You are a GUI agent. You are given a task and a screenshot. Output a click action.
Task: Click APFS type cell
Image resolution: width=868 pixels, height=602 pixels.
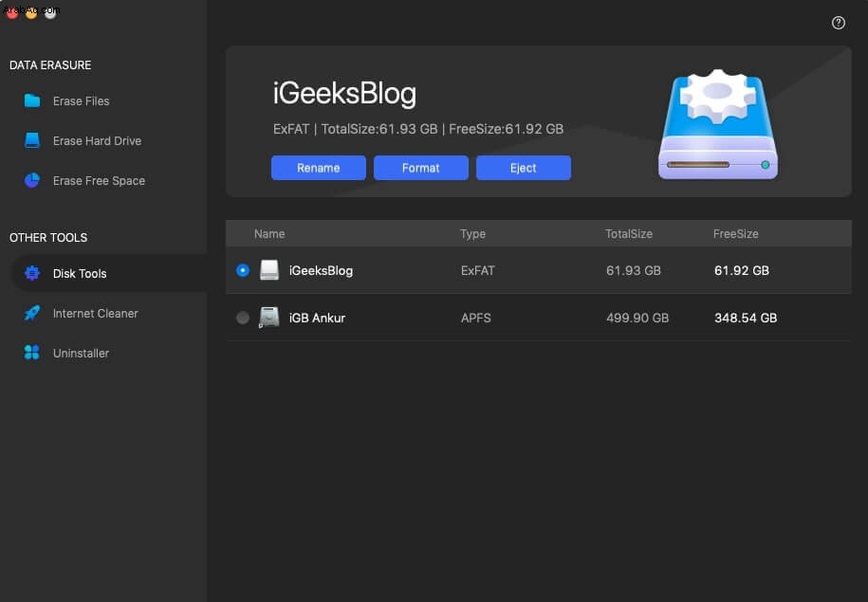pos(476,319)
